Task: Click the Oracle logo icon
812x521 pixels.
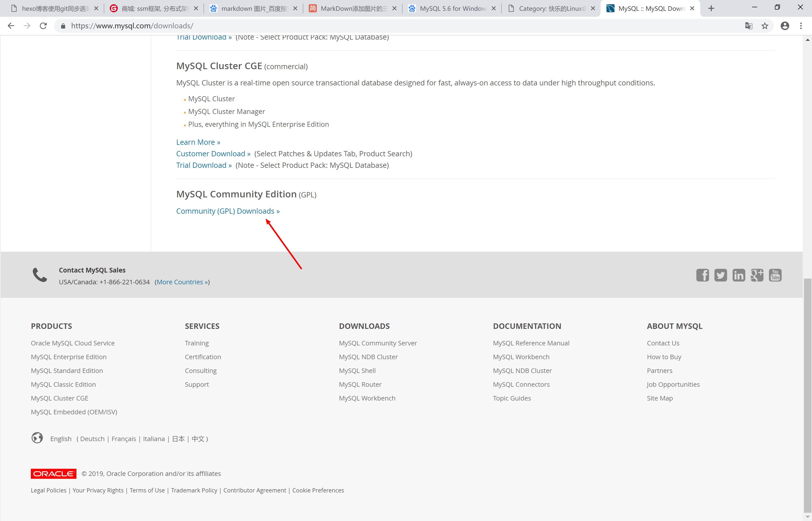Action: point(53,473)
